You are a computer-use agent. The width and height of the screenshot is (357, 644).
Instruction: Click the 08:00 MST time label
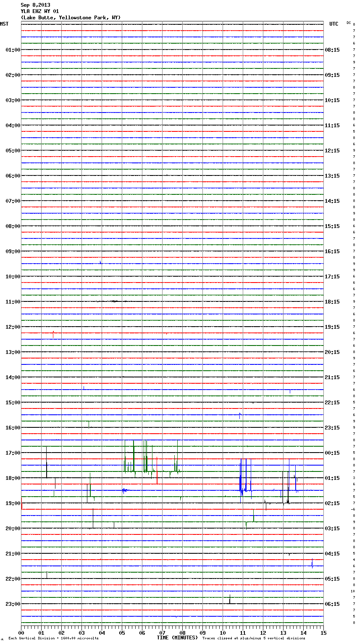(x=13, y=226)
